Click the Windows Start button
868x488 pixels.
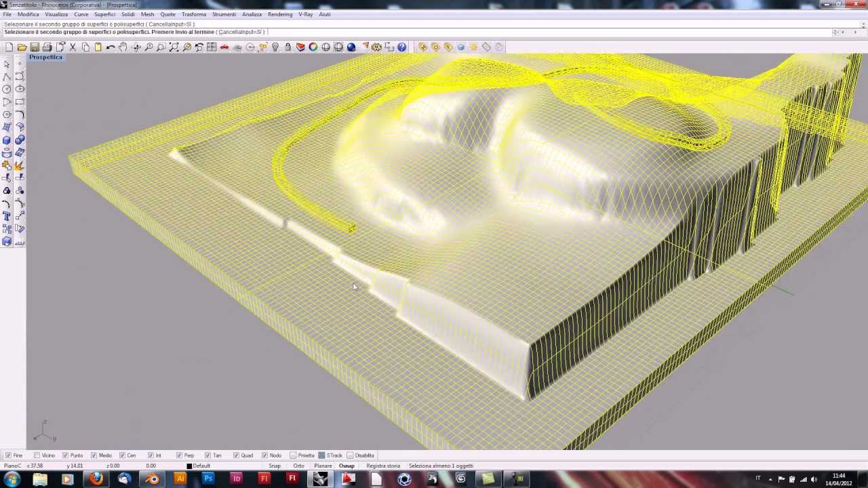click(12, 479)
